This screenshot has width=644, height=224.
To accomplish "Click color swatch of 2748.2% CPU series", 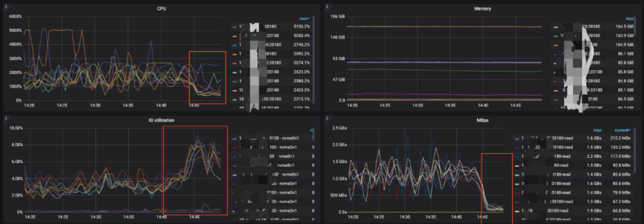I will (x=234, y=45).
